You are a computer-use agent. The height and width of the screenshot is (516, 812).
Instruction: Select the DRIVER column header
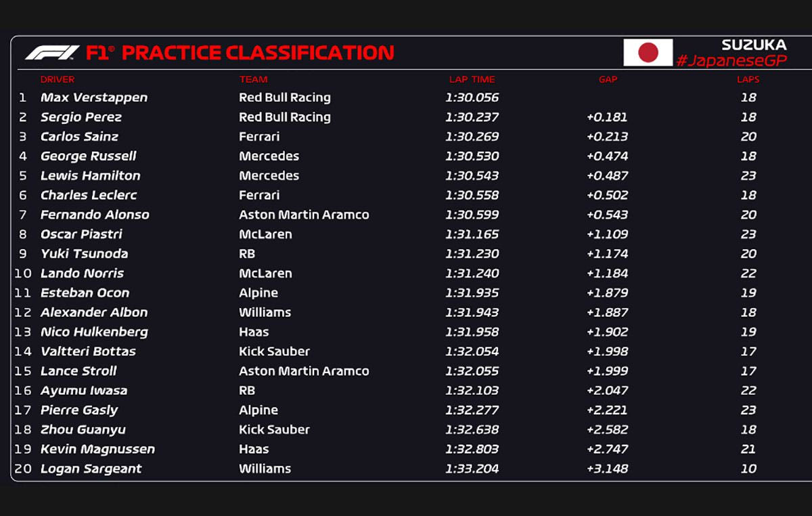point(58,79)
